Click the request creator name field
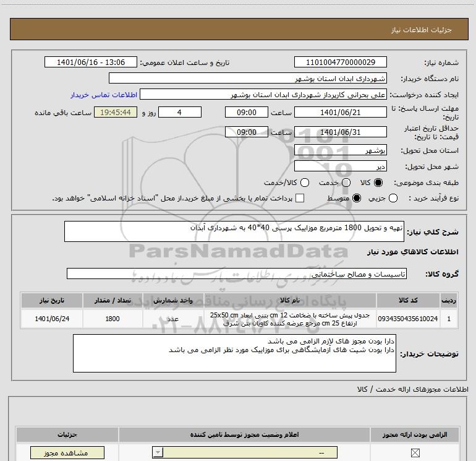 (x=263, y=95)
